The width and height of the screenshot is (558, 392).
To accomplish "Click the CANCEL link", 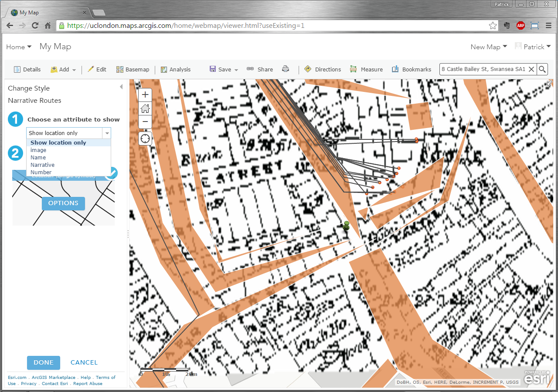I will pos(84,362).
